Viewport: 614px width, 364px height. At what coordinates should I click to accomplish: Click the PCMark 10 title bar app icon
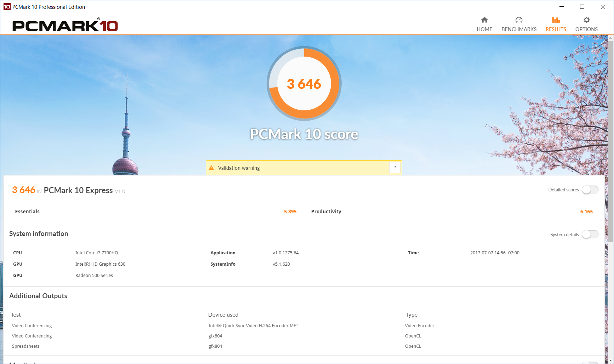point(7,7)
